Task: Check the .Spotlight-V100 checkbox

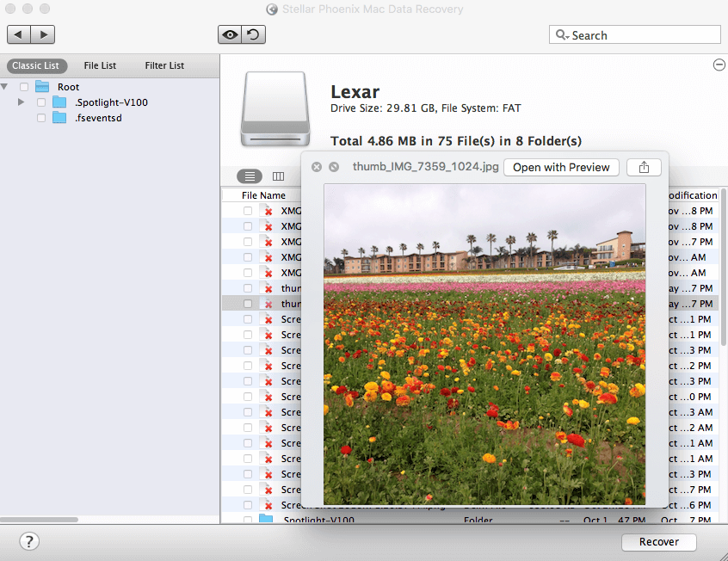Action: point(41,102)
